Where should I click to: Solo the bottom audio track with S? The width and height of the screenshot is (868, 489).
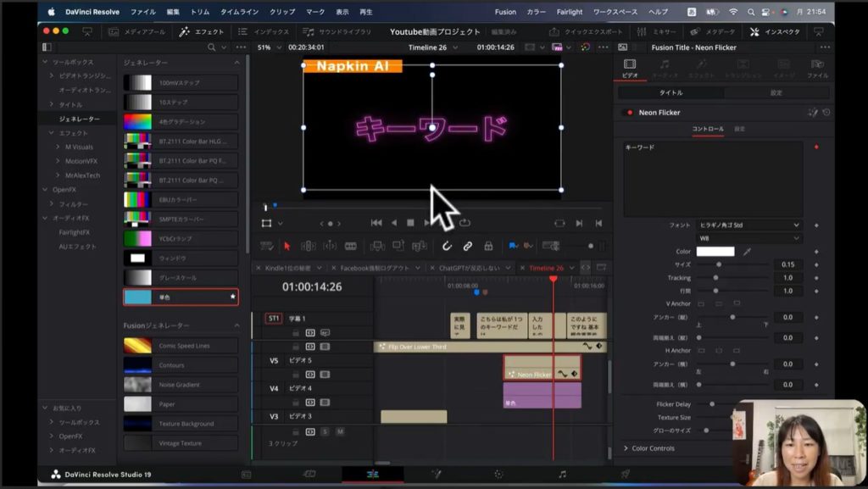coord(325,431)
